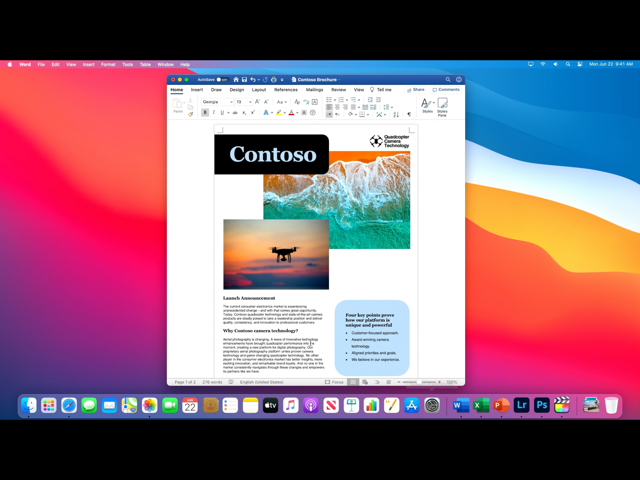Toggle Bold formatting

click(x=205, y=113)
